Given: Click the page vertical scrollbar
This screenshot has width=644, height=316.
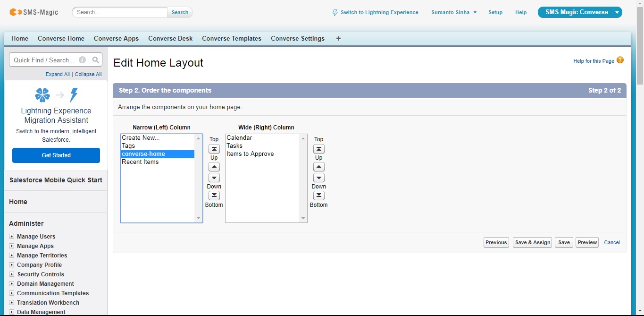Looking at the screenshot, I should click(640, 158).
